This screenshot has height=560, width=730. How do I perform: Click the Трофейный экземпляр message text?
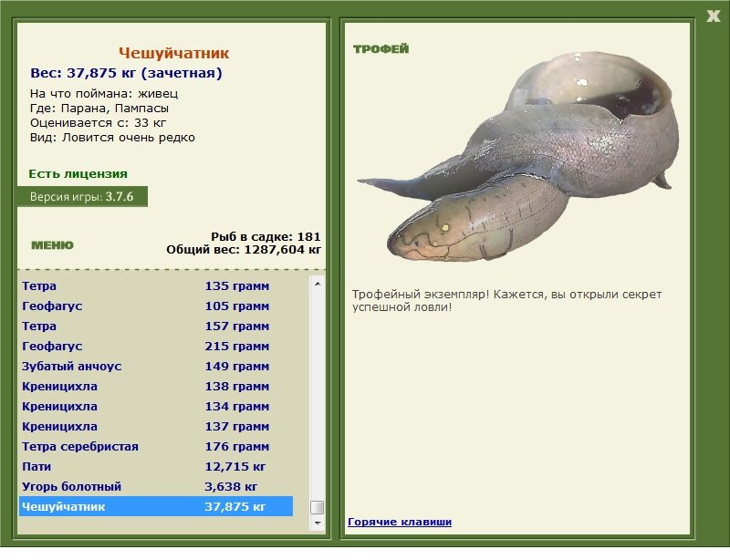coord(506,301)
